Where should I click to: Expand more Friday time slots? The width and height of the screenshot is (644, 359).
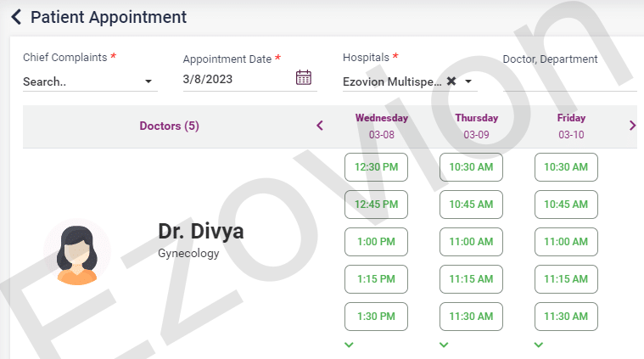539,345
